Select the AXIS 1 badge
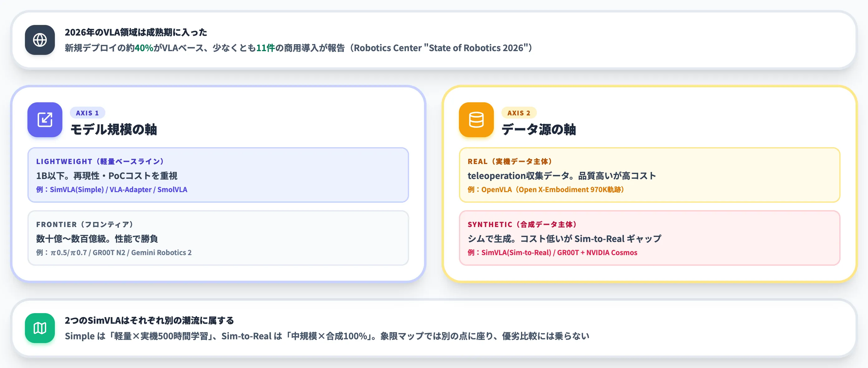Screen dimensions: 868x368 [87, 113]
